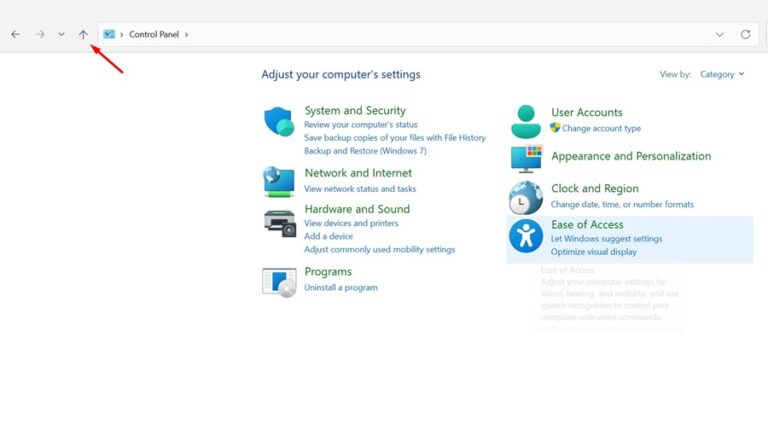Image resolution: width=768 pixels, height=424 pixels.
Task: Click the System and Security shield icon
Action: (279, 121)
